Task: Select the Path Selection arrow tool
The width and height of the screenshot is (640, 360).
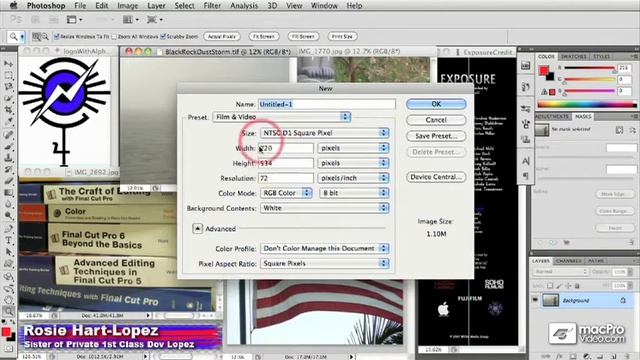Action: click(8, 252)
